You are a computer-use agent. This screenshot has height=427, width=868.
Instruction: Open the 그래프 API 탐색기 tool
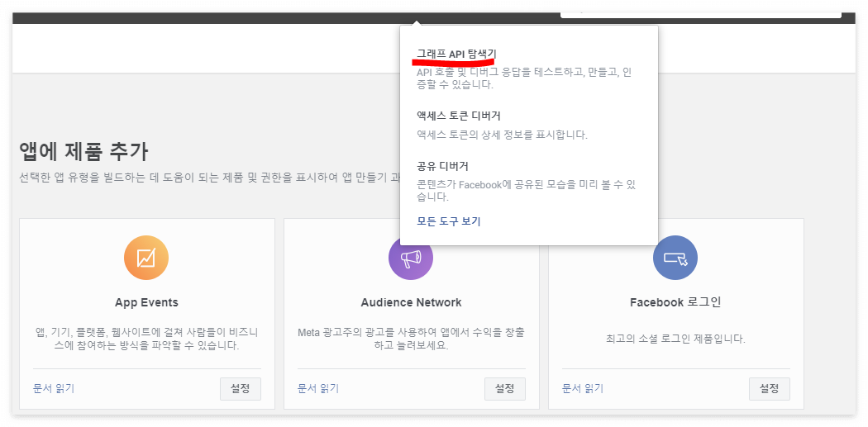(456, 55)
